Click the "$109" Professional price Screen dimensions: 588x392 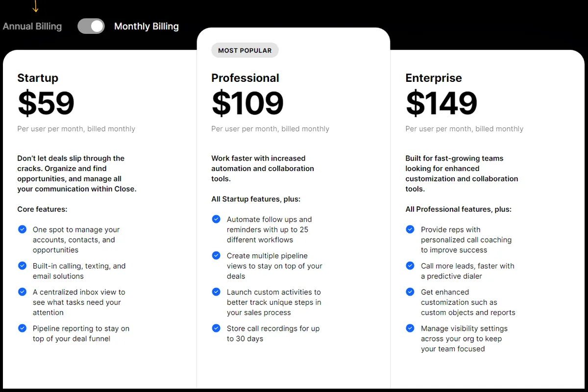click(247, 103)
